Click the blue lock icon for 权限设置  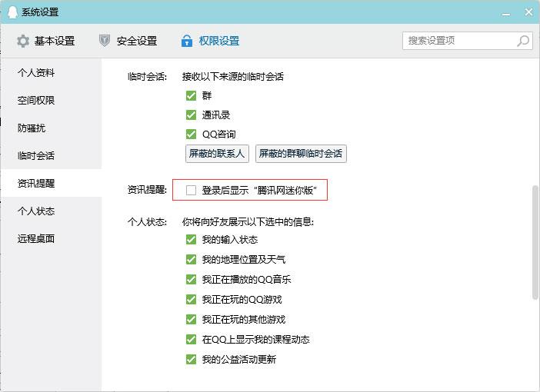pyautogui.click(x=187, y=41)
